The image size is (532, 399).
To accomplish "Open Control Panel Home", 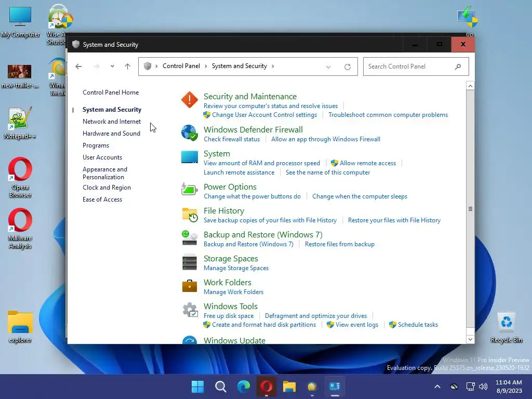I will [x=111, y=92].
